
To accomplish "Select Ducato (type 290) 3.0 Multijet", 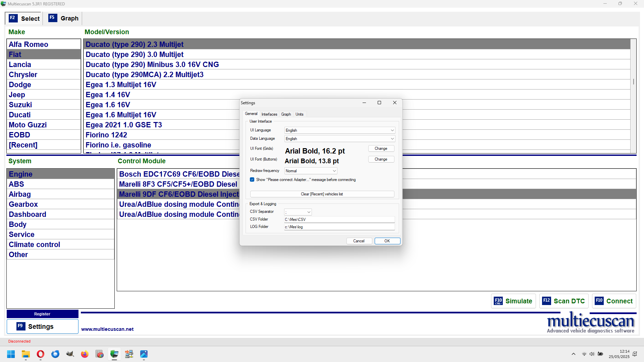I will 357,55.
